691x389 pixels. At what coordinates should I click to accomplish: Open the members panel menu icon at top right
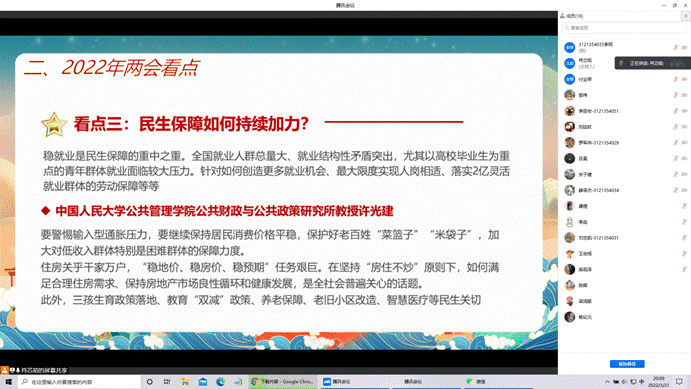[x=686, y=16]
